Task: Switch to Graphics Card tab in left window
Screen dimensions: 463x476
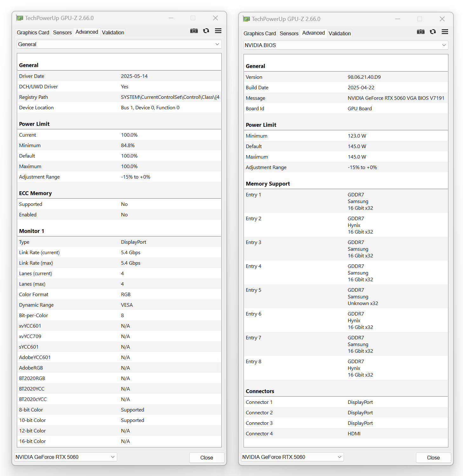Action: [33, 32]
